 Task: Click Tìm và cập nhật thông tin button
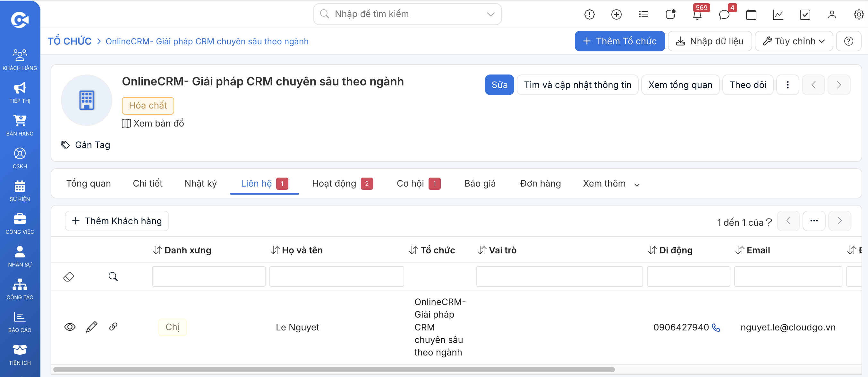tap(577, 85)
